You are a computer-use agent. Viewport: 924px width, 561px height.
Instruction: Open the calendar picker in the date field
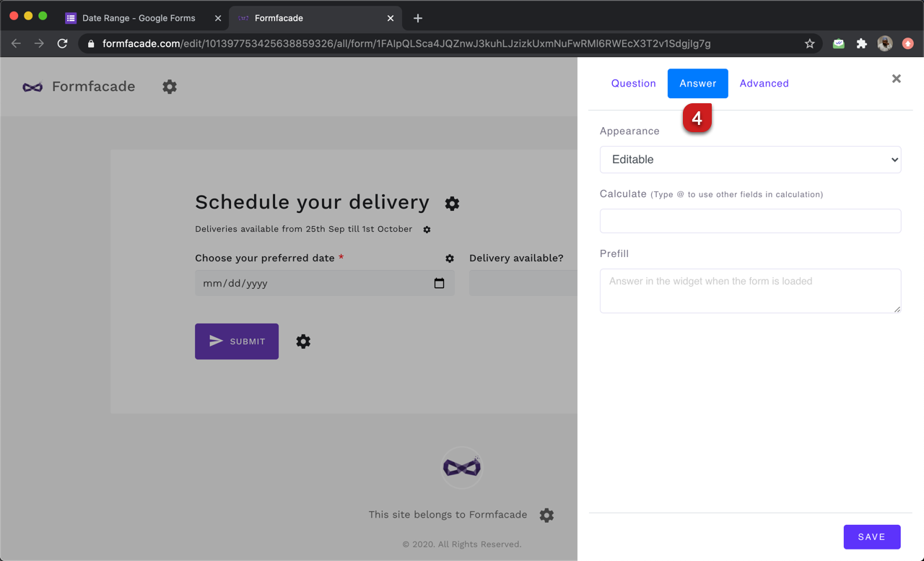439,283
